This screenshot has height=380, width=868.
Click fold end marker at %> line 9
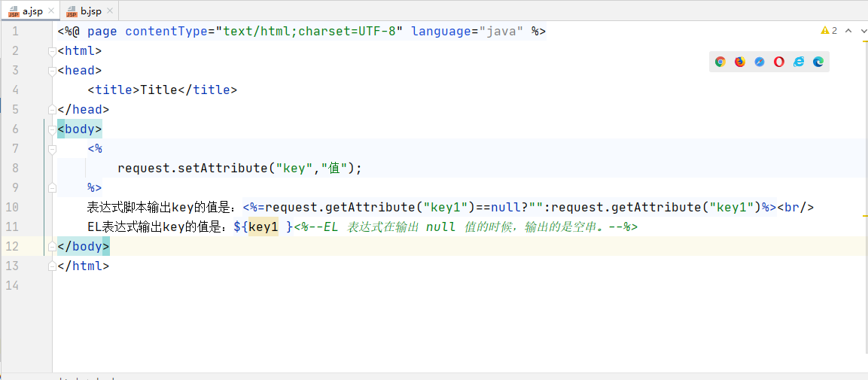tap(52, 187)
